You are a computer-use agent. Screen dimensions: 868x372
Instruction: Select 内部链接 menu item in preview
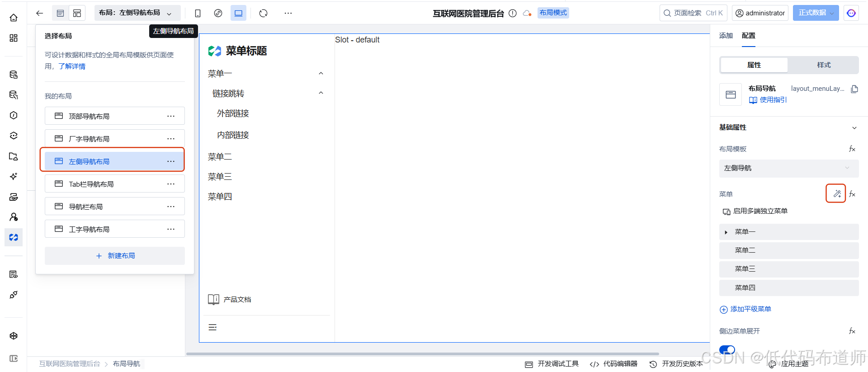coord(233,135)
